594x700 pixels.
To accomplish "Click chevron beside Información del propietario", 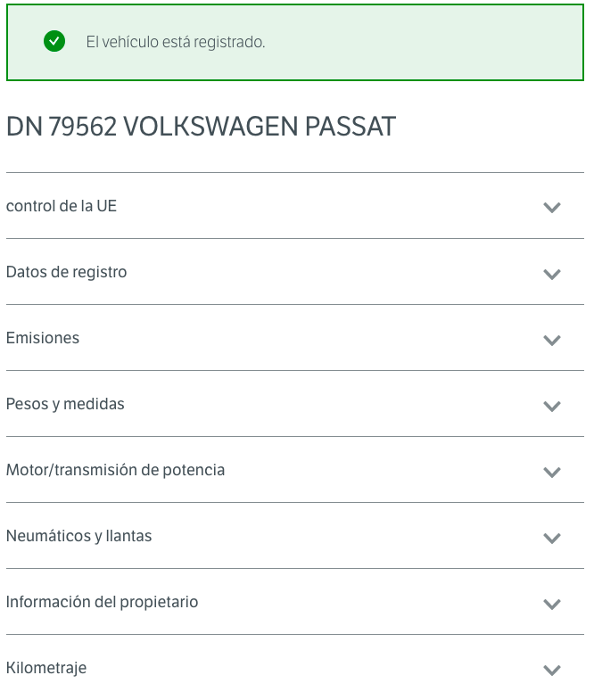I will (x=551, y=605).
